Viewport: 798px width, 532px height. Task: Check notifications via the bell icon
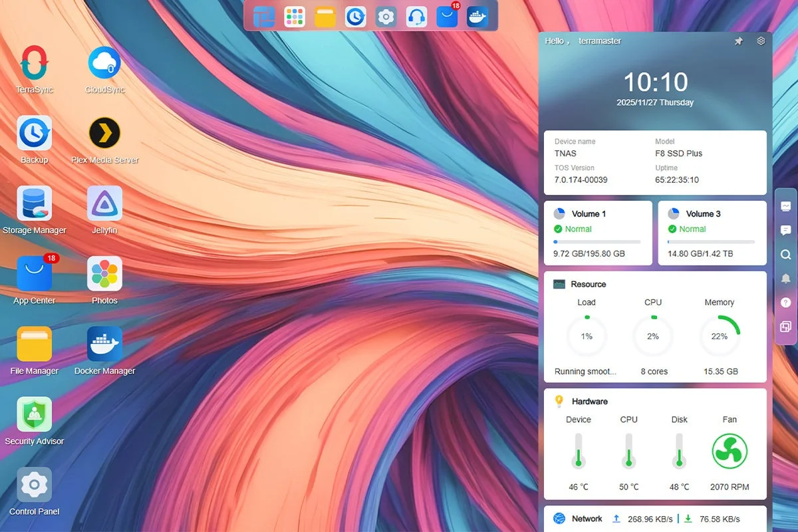(785, 278)
